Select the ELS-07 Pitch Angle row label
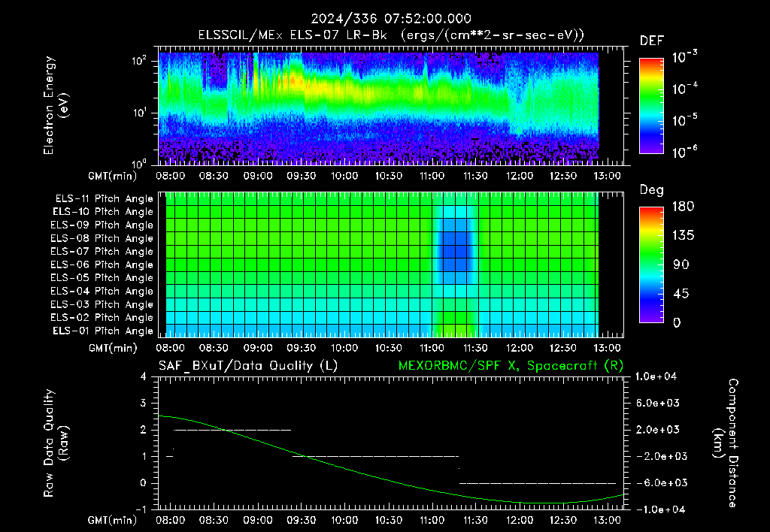The width and height of the screenshot is (770, 532). (x=102, y=251)
